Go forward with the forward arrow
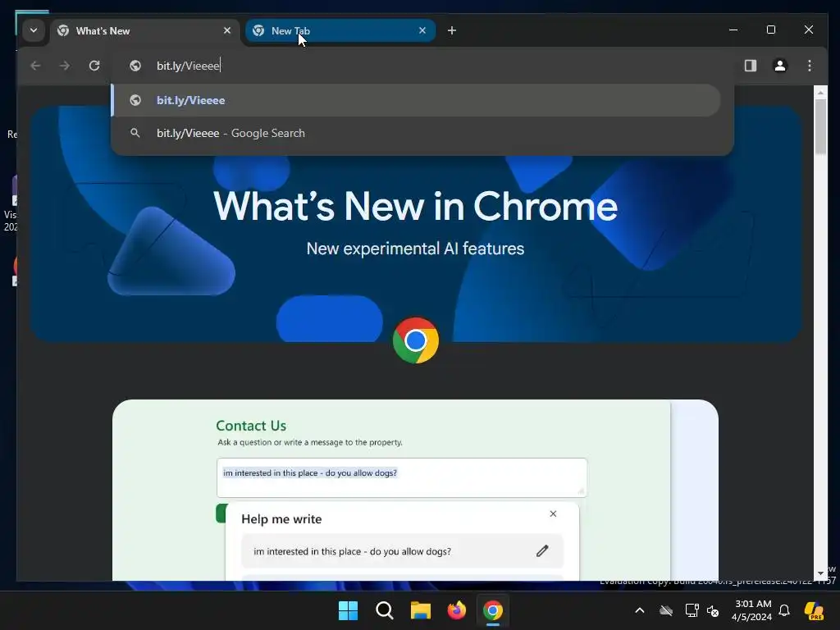The image size is (840, 630). click(64, 66)
